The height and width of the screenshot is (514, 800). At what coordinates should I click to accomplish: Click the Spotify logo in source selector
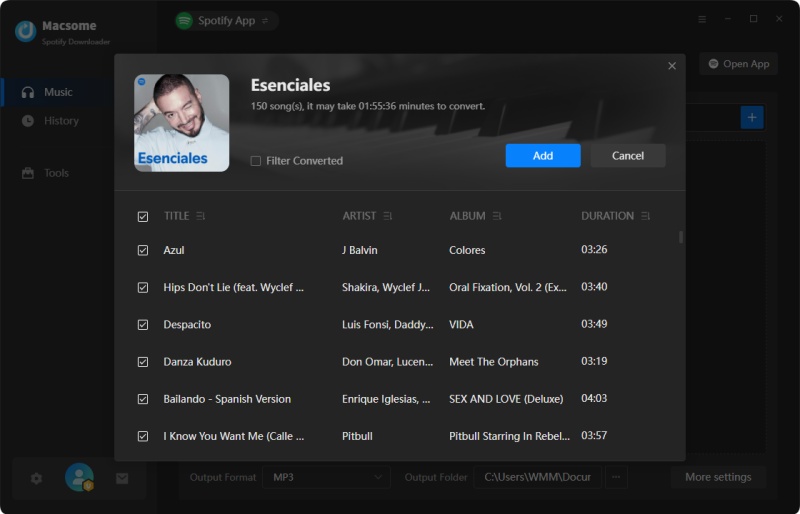point(184,21)
